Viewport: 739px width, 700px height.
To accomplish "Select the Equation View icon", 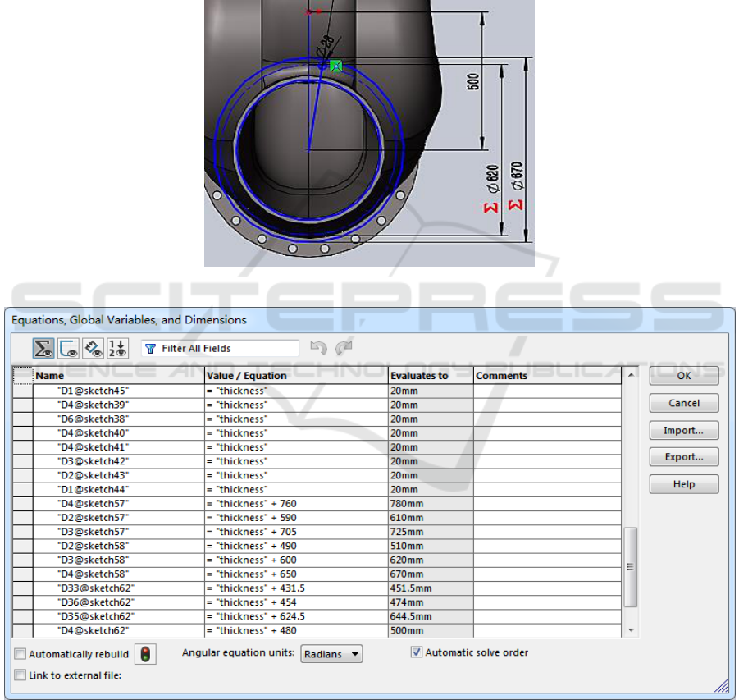I will pos(43,348).
